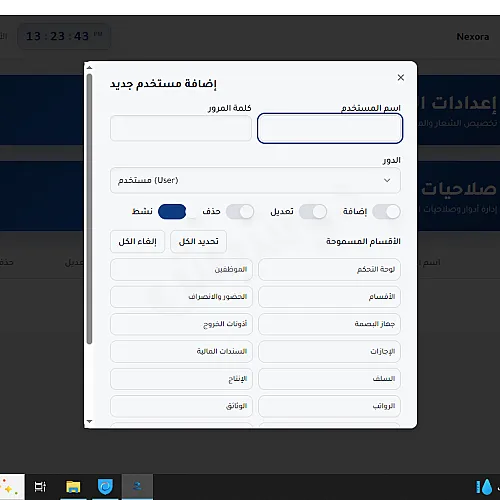
Task: Select the الإجازات leaves section
Action: [329, 351]
